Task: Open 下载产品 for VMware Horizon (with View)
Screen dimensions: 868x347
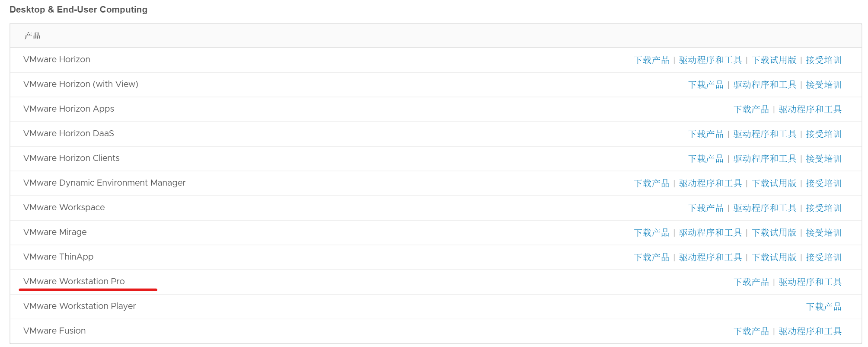Action: click(x=706, y=84)
